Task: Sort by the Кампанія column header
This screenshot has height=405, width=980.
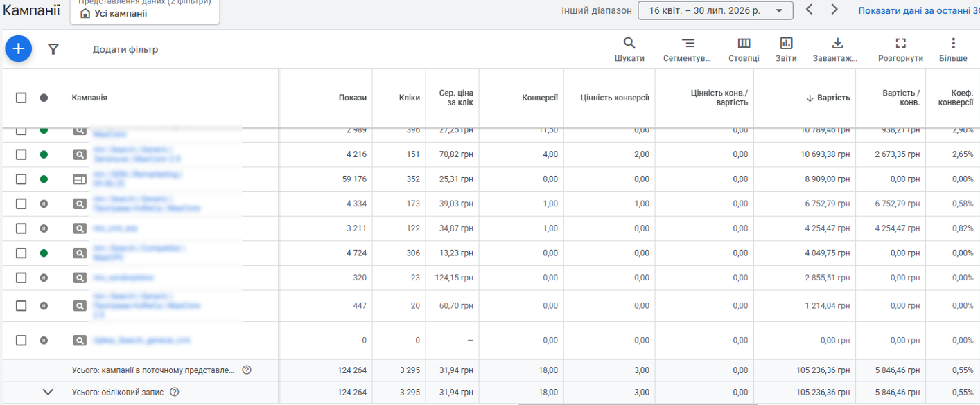Action: coord(89,98)
